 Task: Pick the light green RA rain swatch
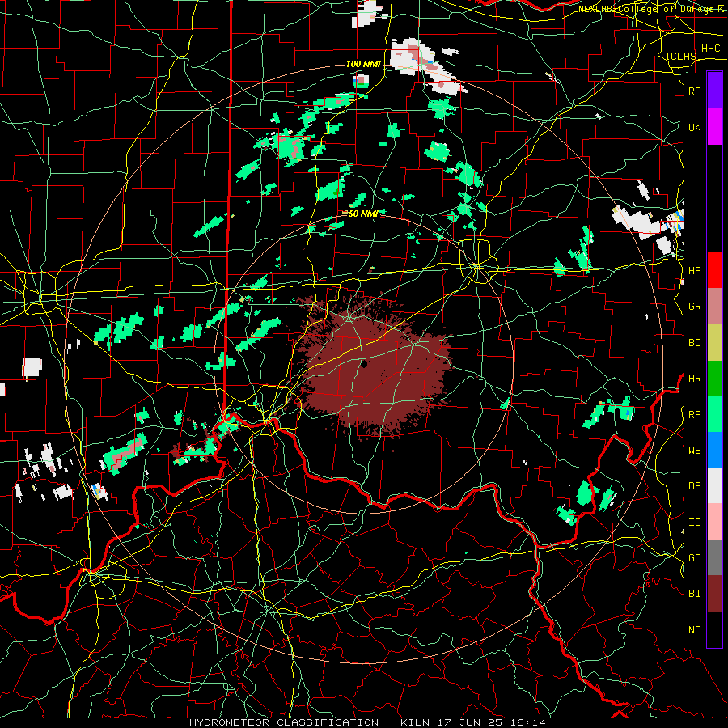click(x=714, y=414)
